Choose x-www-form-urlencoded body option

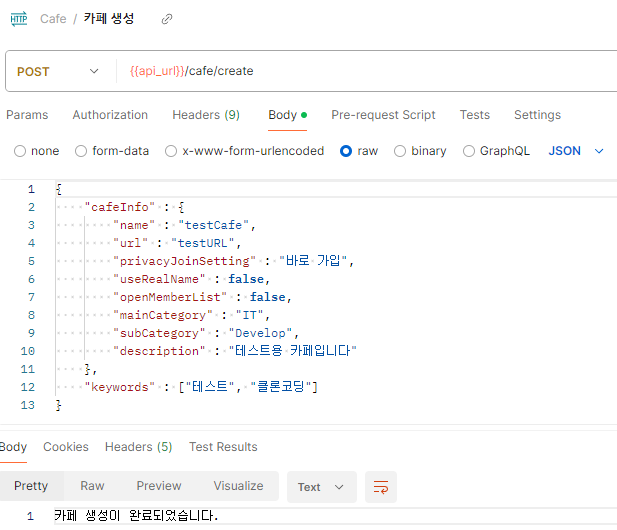pos(171,151)
